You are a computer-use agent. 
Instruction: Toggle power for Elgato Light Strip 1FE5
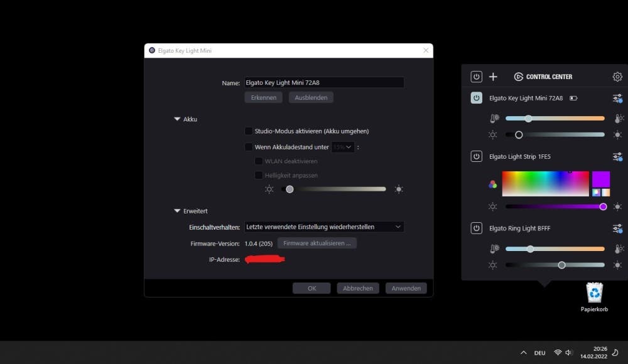(x=476, y=156)
